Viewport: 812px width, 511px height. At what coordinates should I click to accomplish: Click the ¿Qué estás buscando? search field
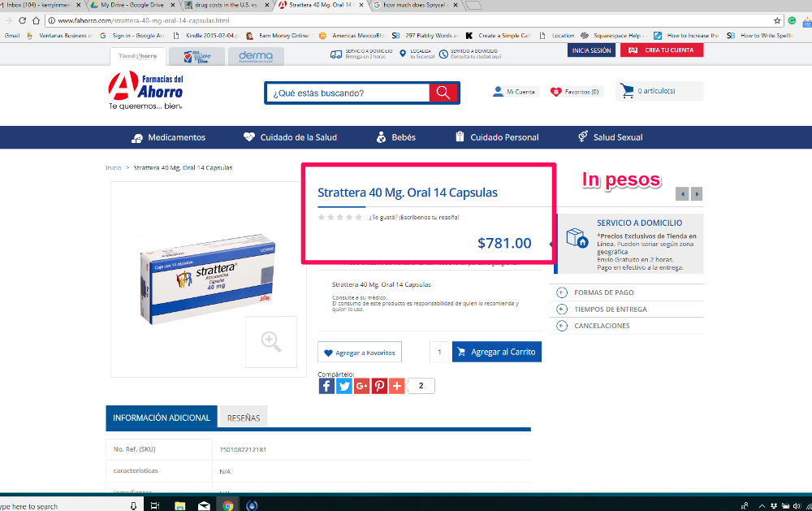348,93
